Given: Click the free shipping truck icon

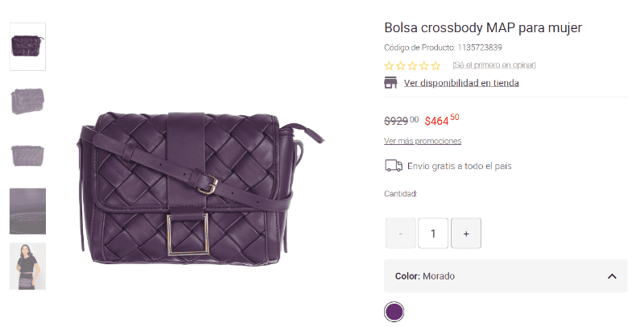Looking at the screenshot, I should tap(394, 166).
